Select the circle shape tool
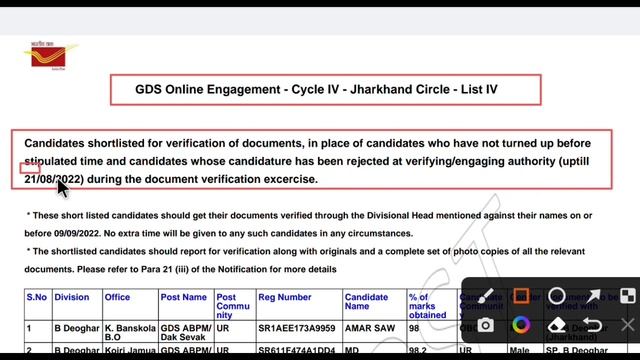 click(557, 296)
